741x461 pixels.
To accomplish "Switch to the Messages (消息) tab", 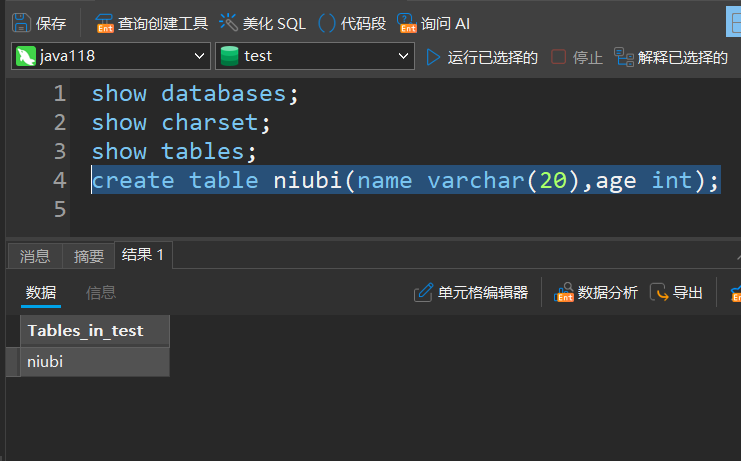I will pos(35,256).
